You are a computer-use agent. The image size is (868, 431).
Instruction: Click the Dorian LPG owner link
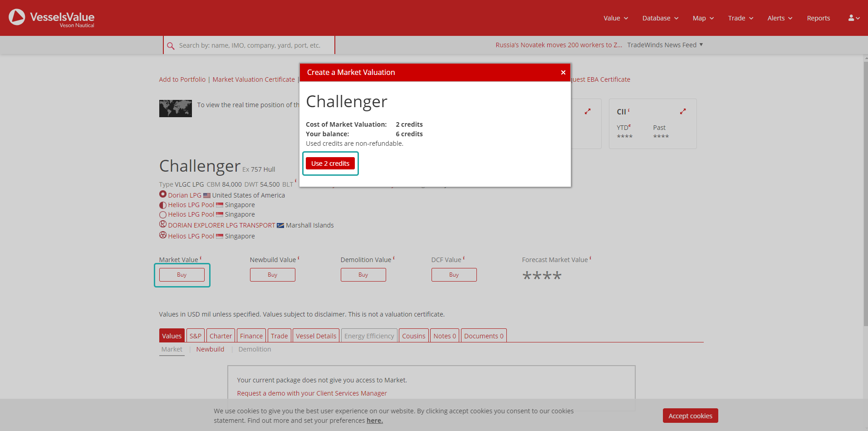[184, 195]
